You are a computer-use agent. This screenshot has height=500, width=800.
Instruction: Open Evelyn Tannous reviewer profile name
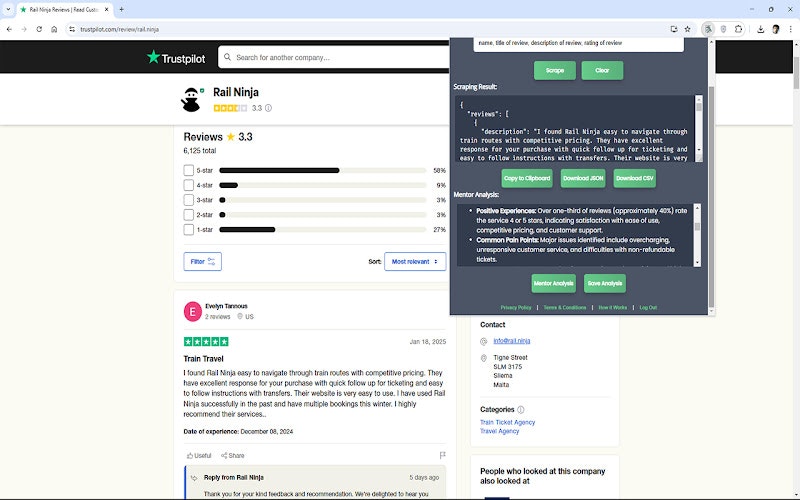click(x=226, y=306)
